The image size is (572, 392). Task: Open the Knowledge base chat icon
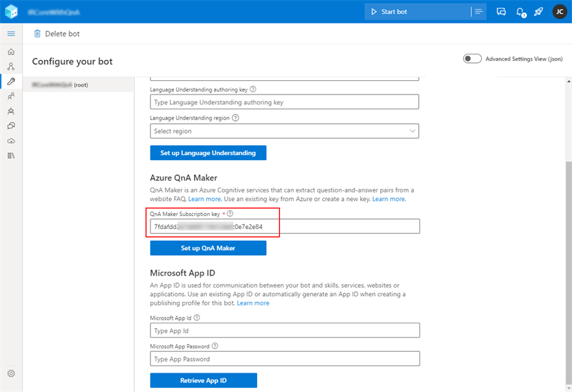click(11, 126)
